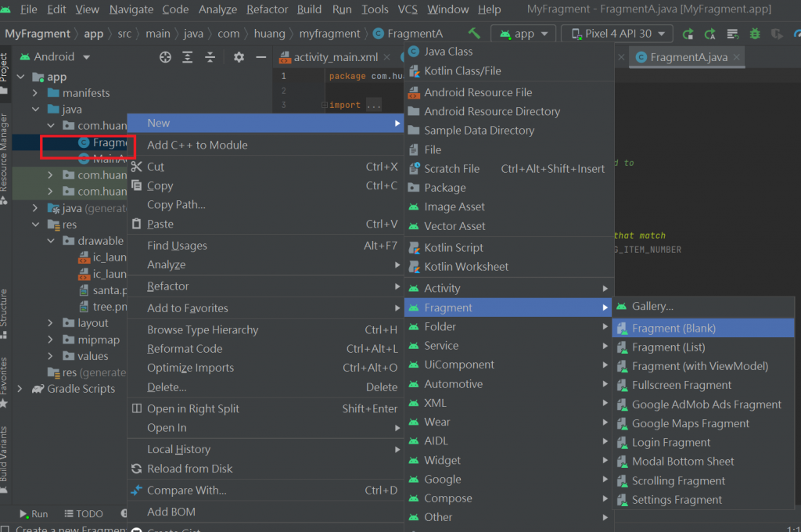Close the FragmentA.java tab

[736, 57]
